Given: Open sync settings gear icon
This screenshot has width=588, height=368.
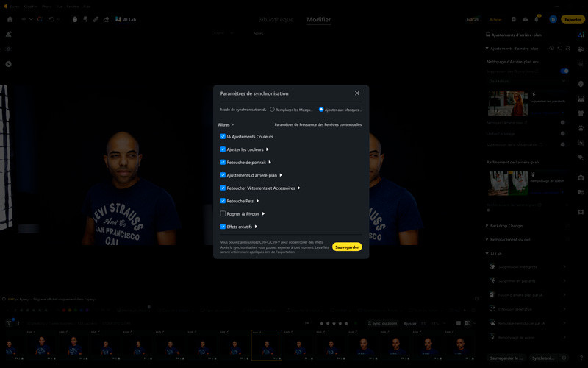Looking at the screenshot, I should [x=564, y=358].
